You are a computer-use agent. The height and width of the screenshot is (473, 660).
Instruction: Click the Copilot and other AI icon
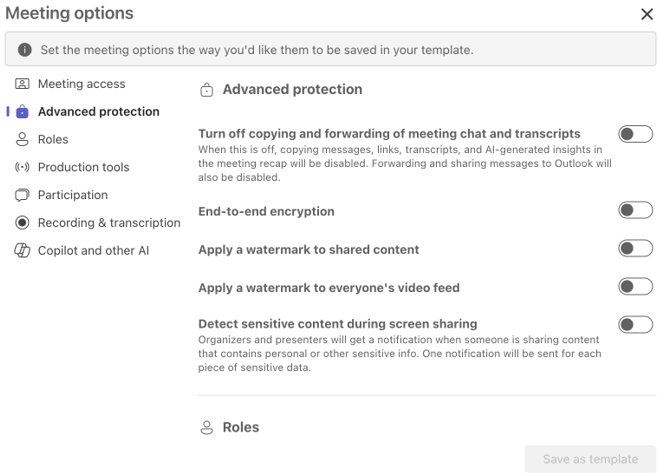[22, 251]
